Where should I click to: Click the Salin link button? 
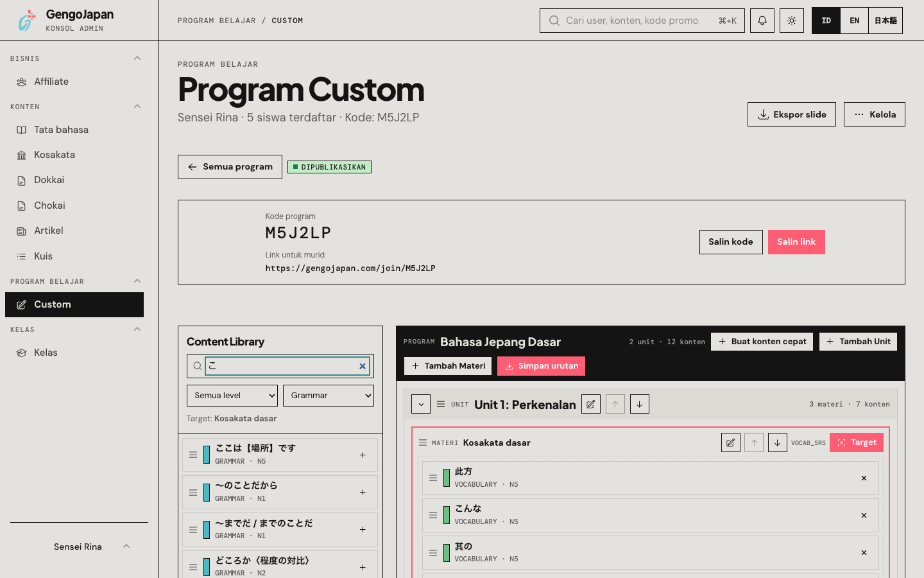[796, 242]
